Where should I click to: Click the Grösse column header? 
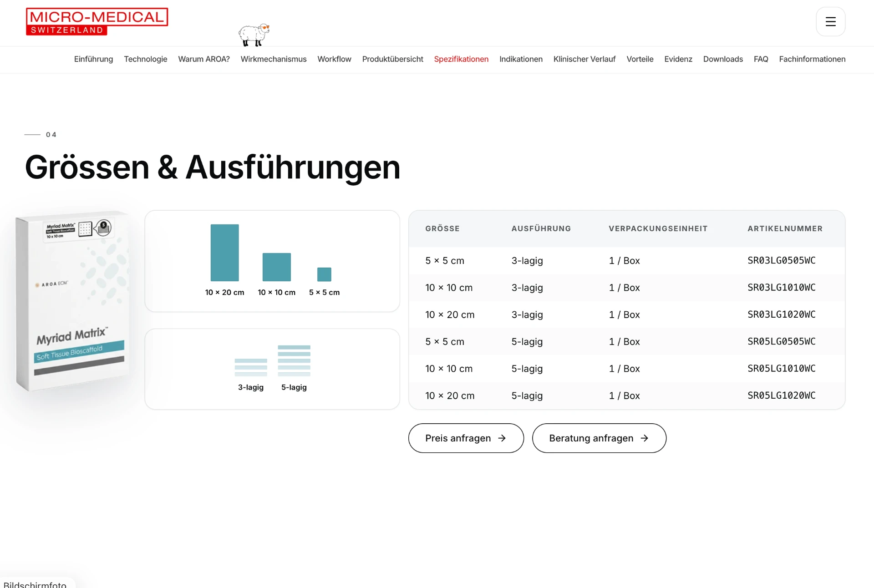pyautogui.click(x=442, y=228)
